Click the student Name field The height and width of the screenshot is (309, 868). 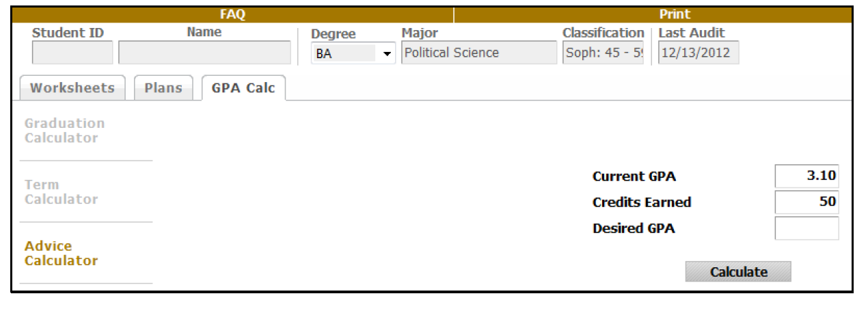point(204,53)
